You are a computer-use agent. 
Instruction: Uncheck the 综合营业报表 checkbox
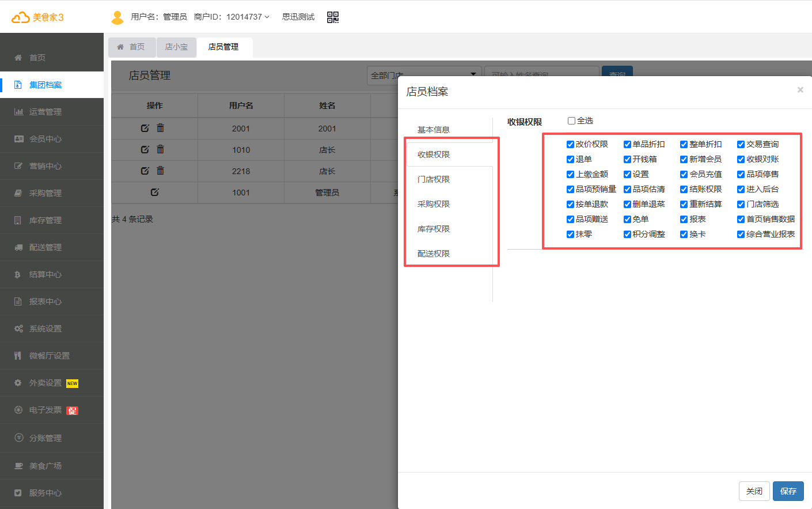[x=741, y=235]
